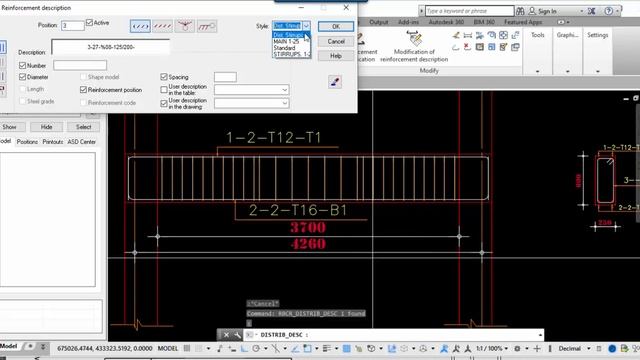Select the second red-bars layout icon

[x=162, y=26]
